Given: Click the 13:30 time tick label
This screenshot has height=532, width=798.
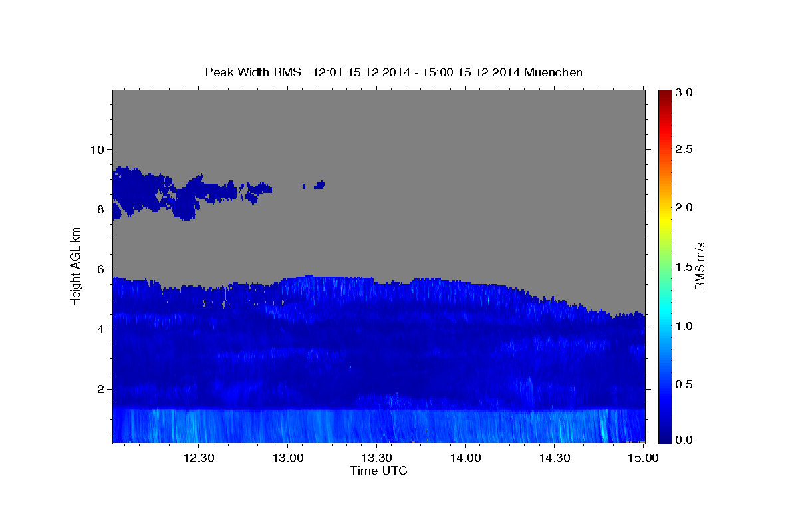Looking at the screenshot, I should [x=377, y=458].
